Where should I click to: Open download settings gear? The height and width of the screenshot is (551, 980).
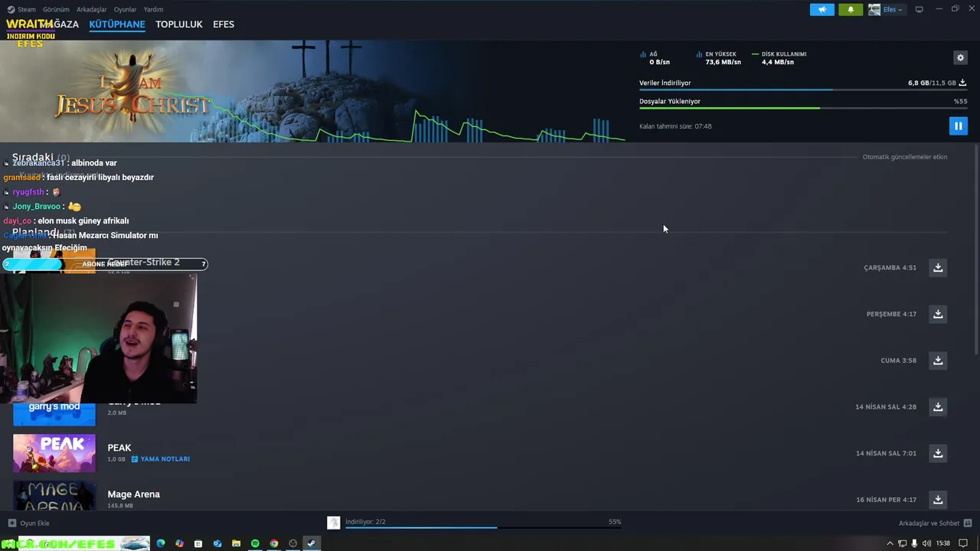[x=960, y=57]
